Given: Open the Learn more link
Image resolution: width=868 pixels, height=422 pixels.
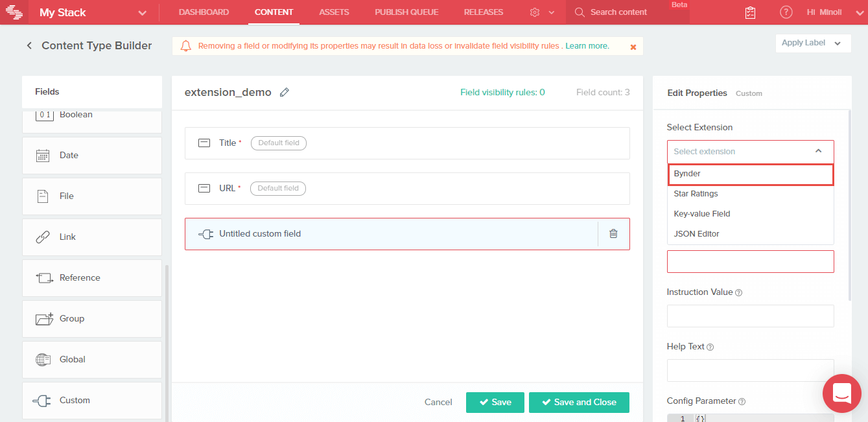Looking at the screenshot, I should point(587,46).
